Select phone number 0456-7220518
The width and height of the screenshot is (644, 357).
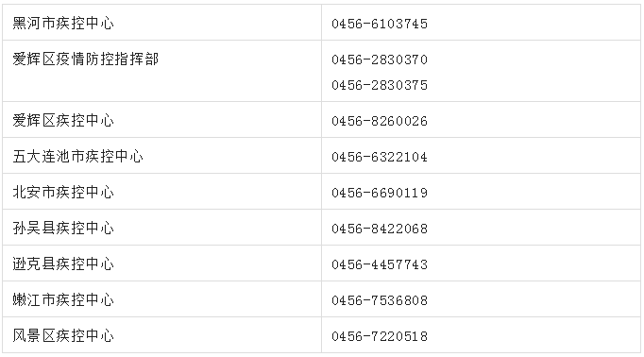pyautogui.click(x=380, y=336)
